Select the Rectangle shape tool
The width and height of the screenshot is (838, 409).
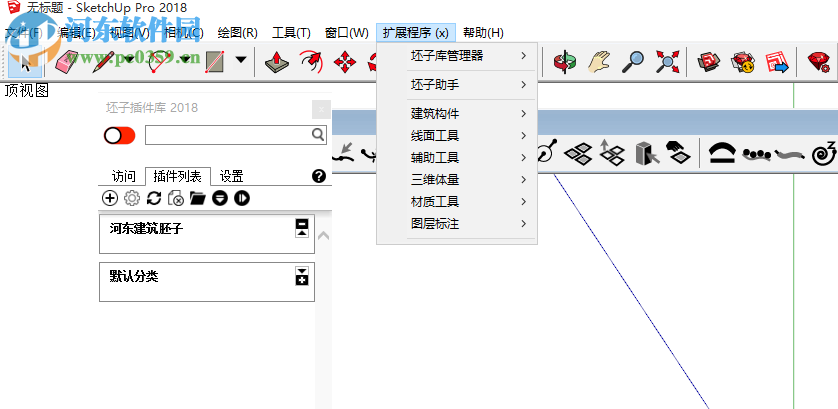214,62
